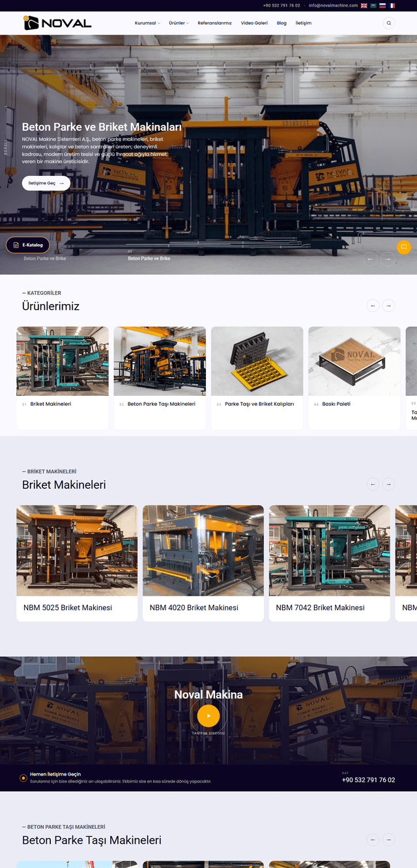This screenshot has height=868, width=417.
Task: Go to previous hero slide
Action: pos(371,259)
